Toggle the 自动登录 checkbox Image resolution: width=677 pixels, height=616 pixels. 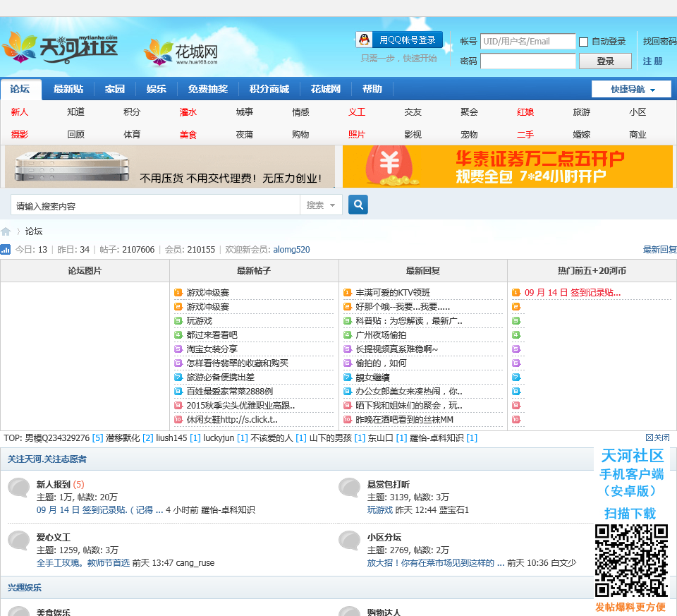click(x=583, y=42)
